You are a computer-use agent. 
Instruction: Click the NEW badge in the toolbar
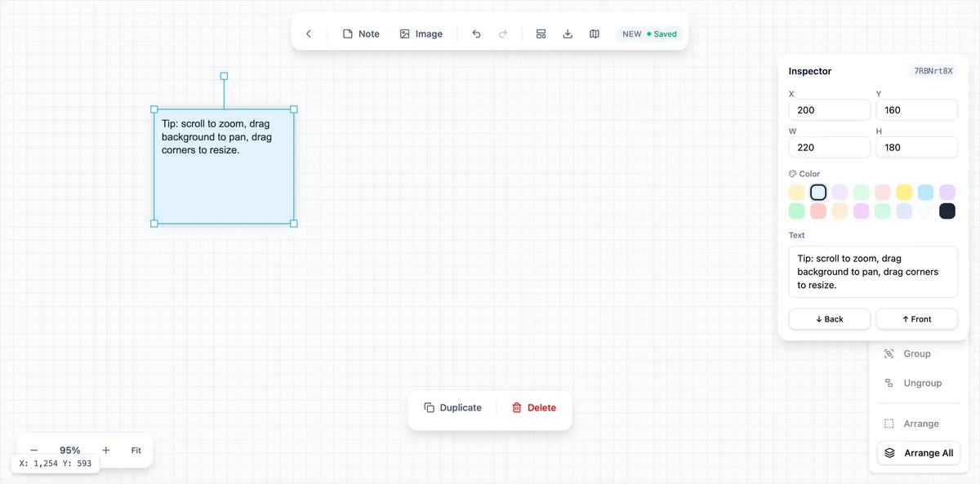(632, 34)
